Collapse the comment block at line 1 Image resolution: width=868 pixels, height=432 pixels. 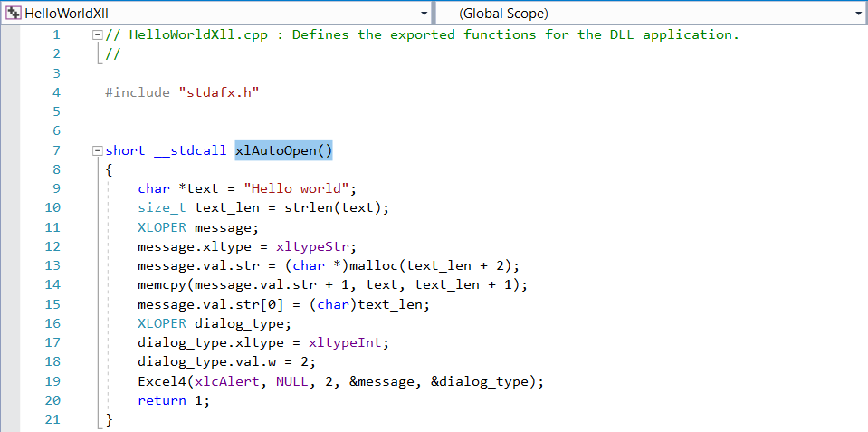coord(98,35)
